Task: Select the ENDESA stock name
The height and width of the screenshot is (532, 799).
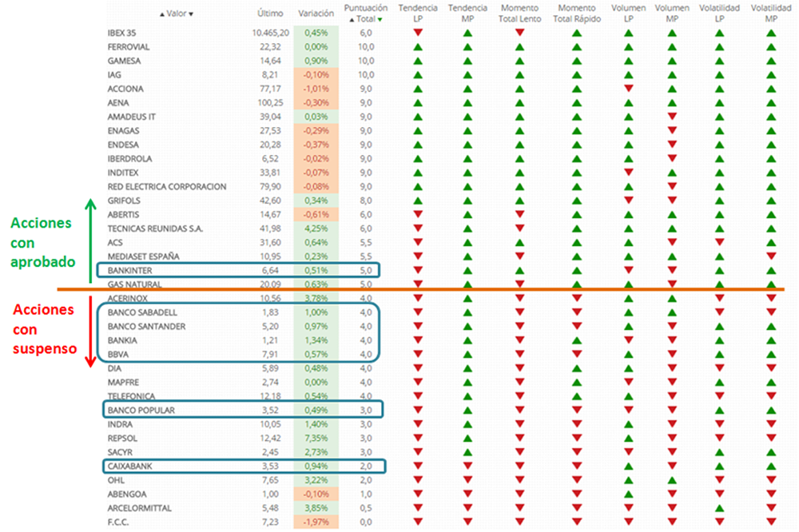Action: [x=123, y=145]
